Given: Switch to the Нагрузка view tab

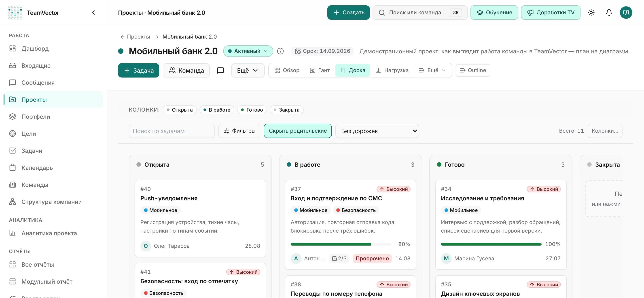Looking at the screenshot, I should pyautogui.click(x=392, y=70).
